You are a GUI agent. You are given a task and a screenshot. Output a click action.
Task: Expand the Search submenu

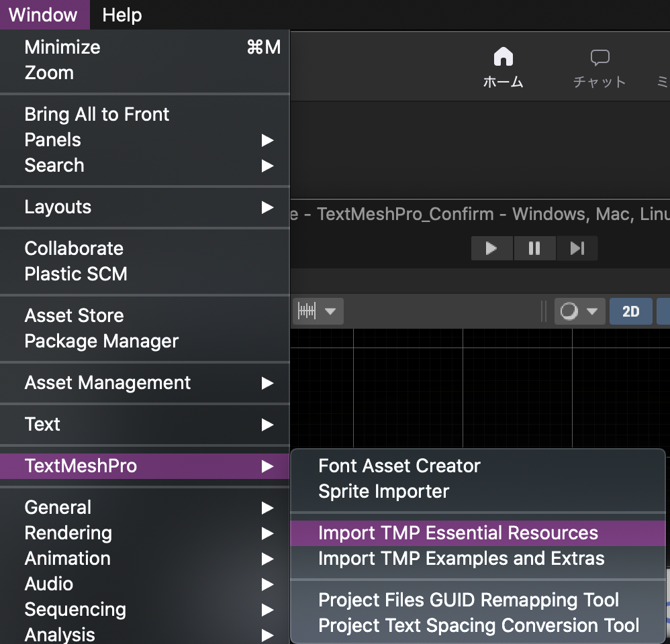click(145, 165)
